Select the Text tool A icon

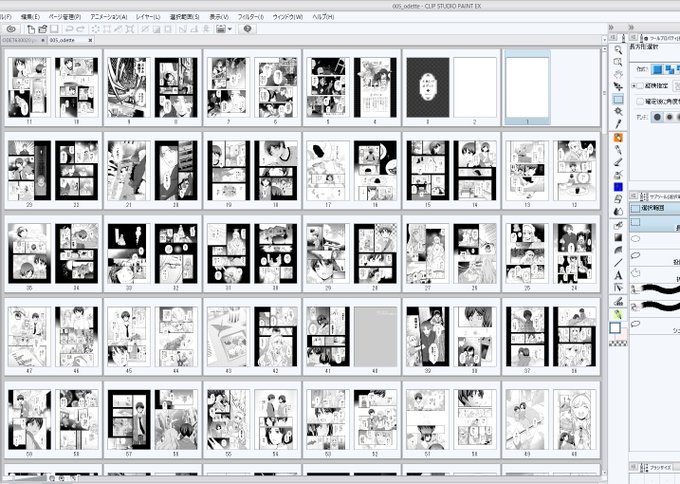tap(618, 275)
